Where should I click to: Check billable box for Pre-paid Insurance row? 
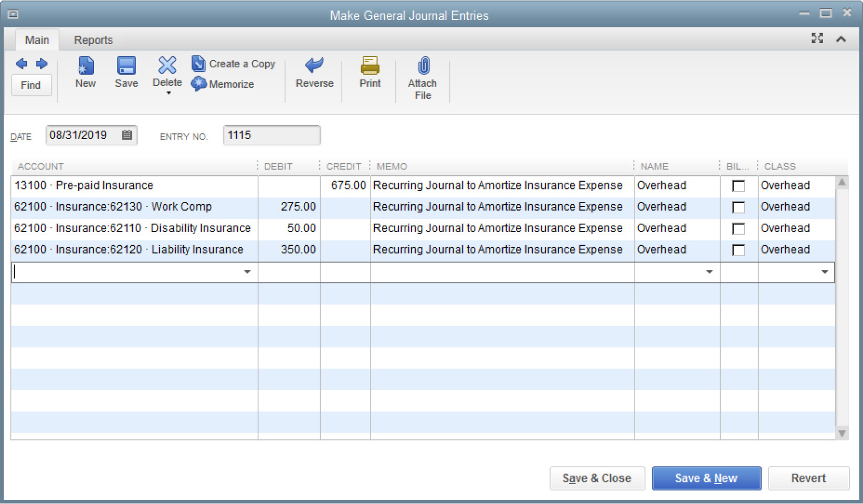pyautogui.click(x=739, y=186)
